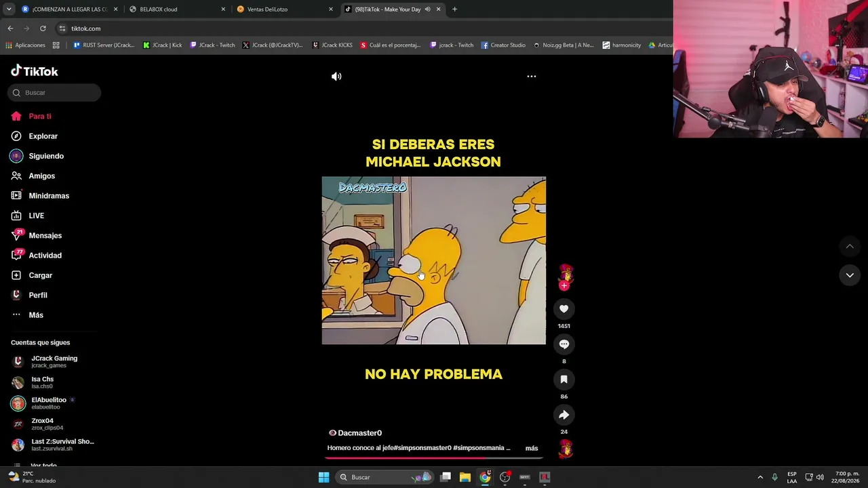This screenshot has height=488, width=868.
Task: Open the ESP LAA language switcher
Action: point(792,477)
